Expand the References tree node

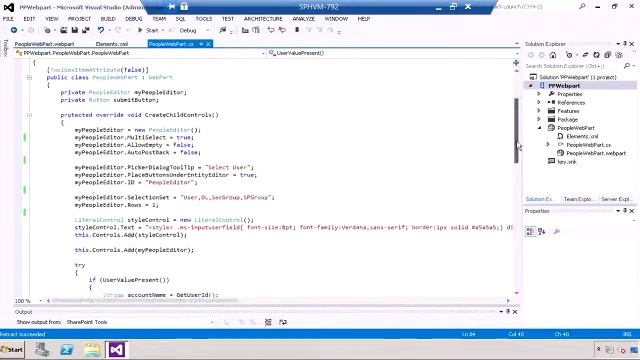click(539, 102)
